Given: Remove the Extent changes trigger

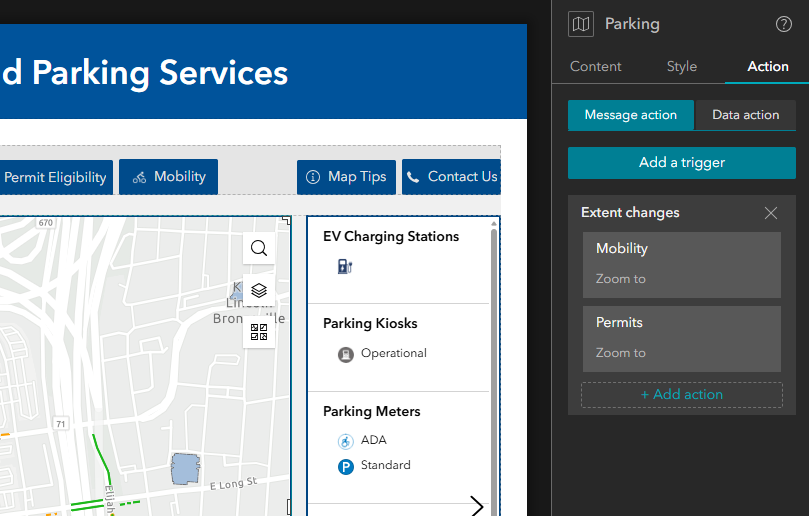Looking at the screenshot, I should click(x=770, y=213).
